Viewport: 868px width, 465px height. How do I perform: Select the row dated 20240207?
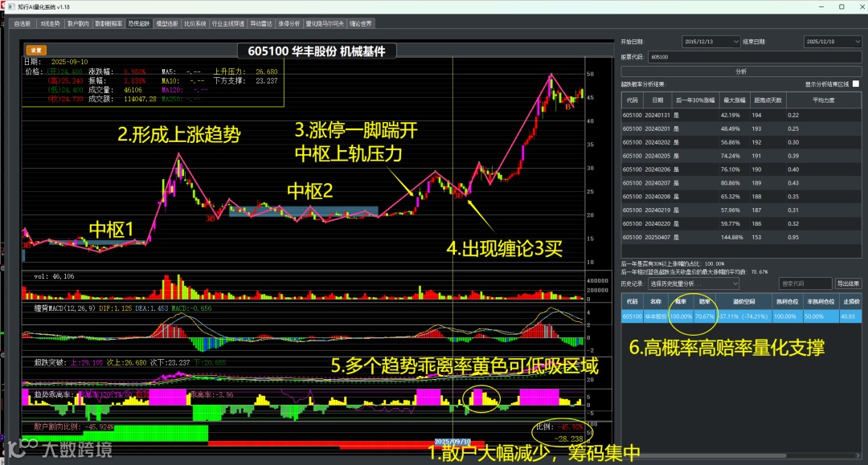741,183
